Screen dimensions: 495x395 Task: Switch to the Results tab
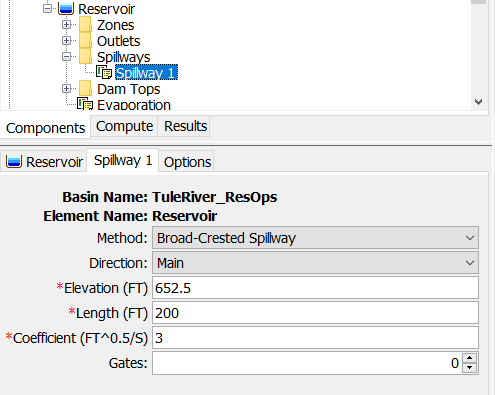pos(185,126)
